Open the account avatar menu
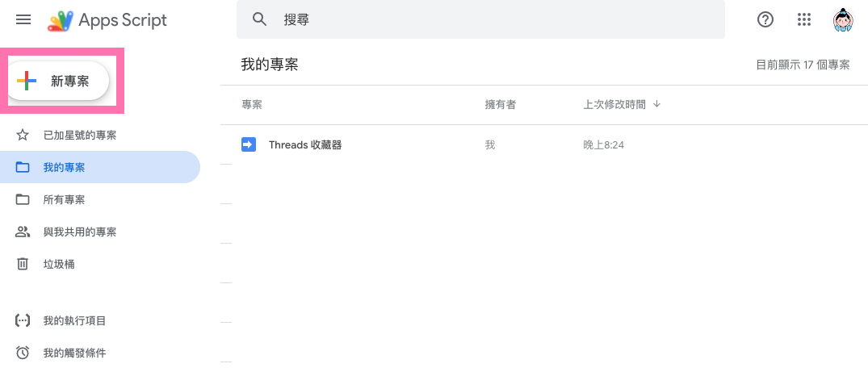The height and width of the screenshot is (372, 868). 843,20
